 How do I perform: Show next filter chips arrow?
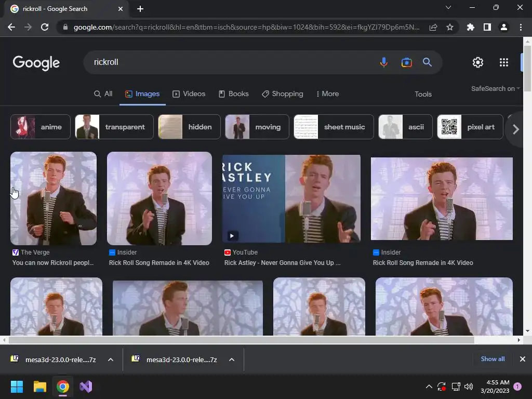click(x=515, y=129)
